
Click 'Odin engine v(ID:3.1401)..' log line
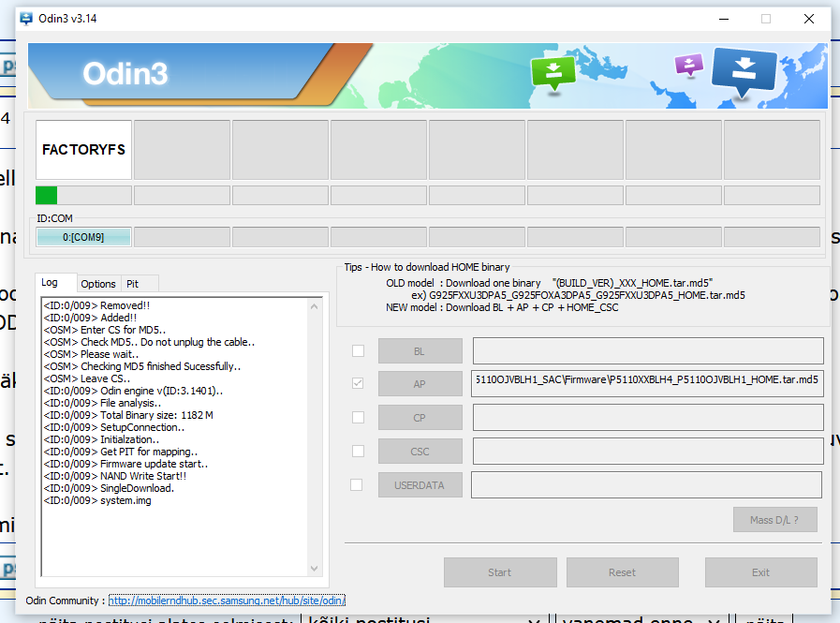[x=133, y=391]
